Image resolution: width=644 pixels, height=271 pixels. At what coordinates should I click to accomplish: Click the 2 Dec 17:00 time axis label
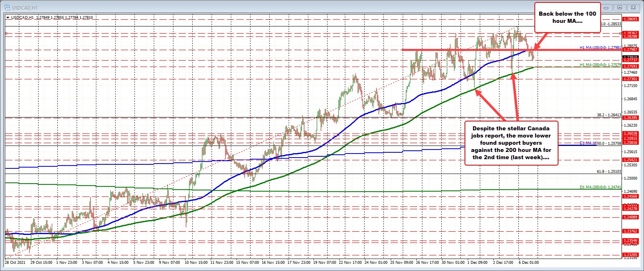503,262
